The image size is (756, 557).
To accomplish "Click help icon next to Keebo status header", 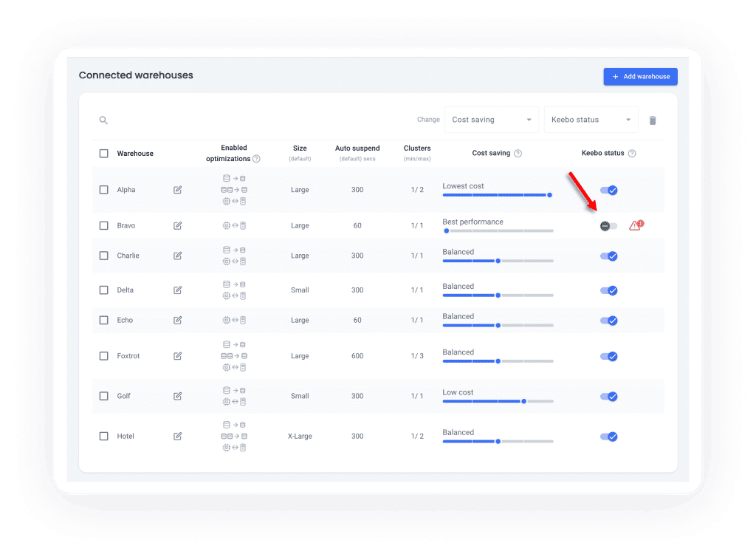I will point(632,154).
